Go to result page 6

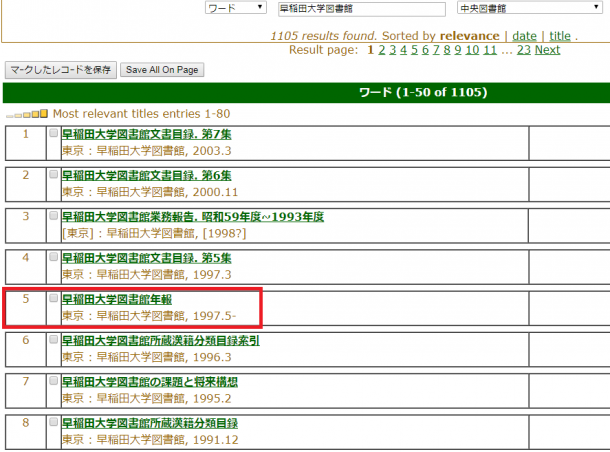(425, 50)
